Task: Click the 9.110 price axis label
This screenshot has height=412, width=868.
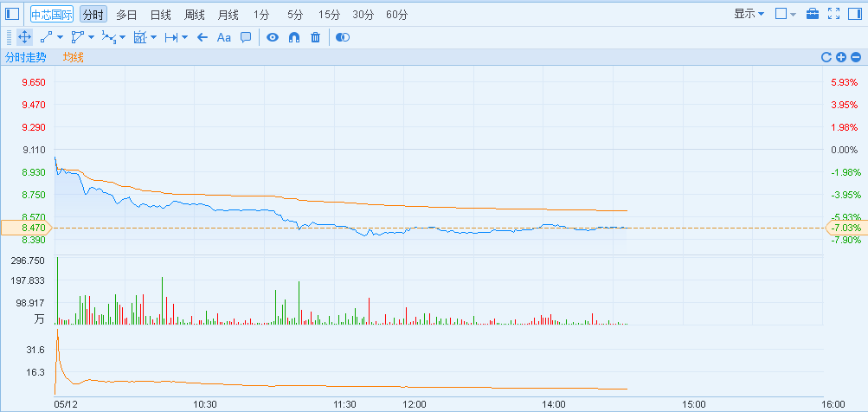Action: point(33,150)
